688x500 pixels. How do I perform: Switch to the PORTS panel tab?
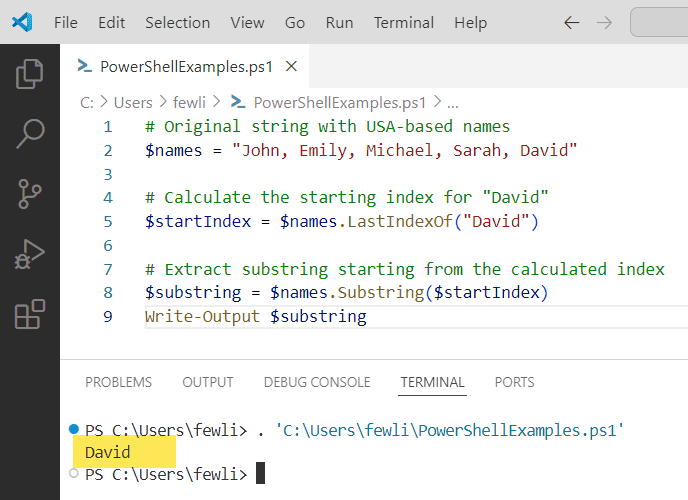click(514, 382)
